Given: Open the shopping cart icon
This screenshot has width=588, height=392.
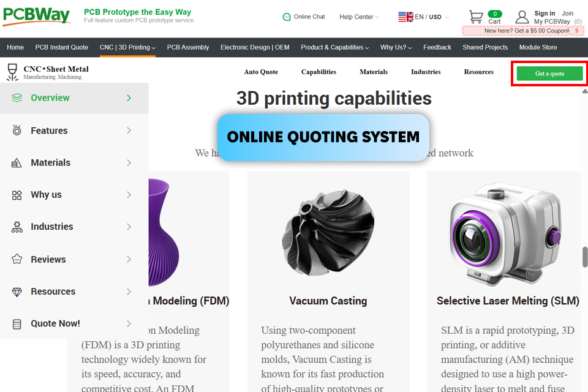Looking at the screenshot, I should (x=476, y=17).
